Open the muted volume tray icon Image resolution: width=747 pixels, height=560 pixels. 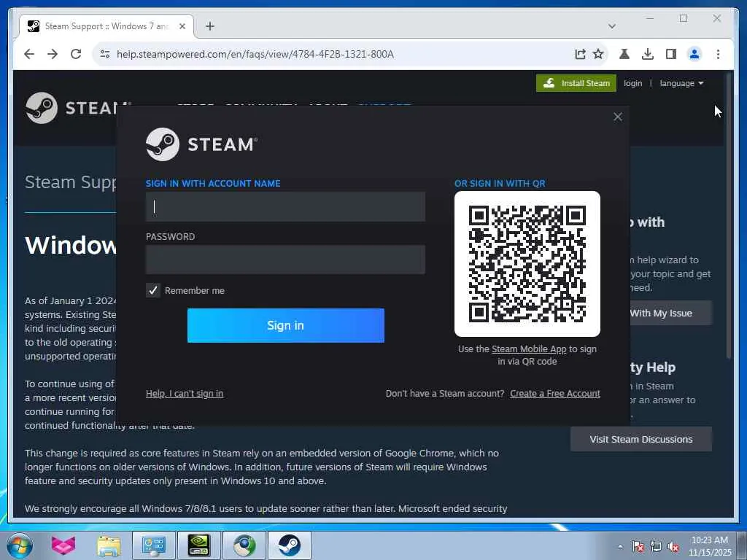click(673, 546)
